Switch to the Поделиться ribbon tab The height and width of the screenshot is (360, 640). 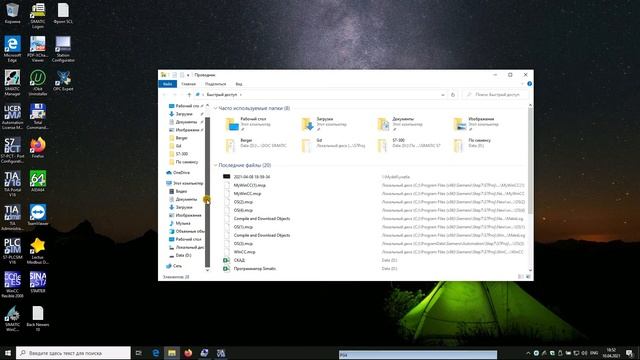(216, 84)
